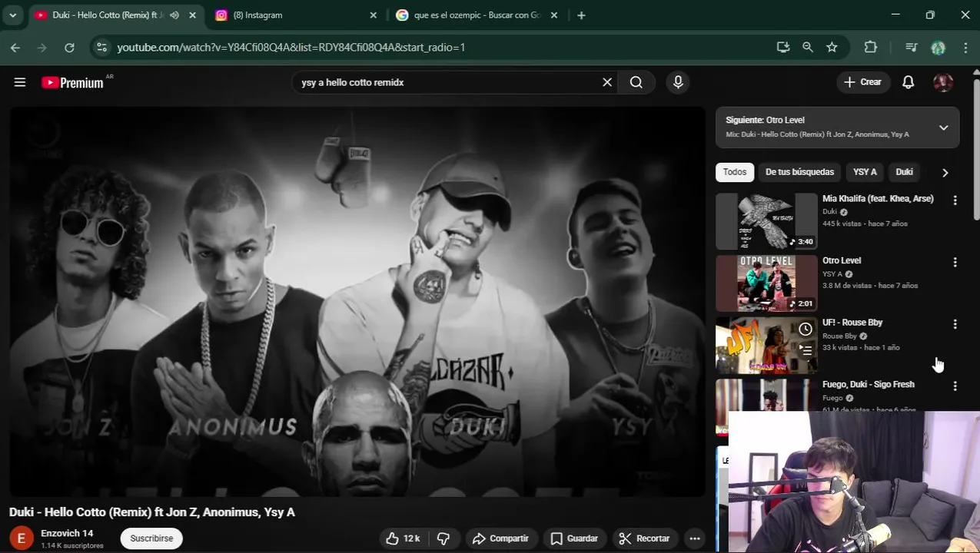The image size is (980, 553).
Task: Open Mia Khalifa video thumbnail
Action: pyautogui.click(x=766, y=221)
